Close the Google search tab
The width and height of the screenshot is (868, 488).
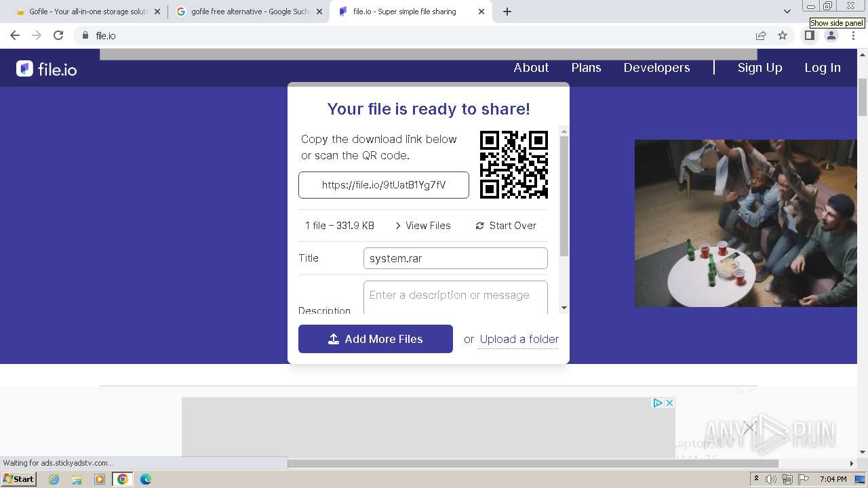(x=319, y=12)
